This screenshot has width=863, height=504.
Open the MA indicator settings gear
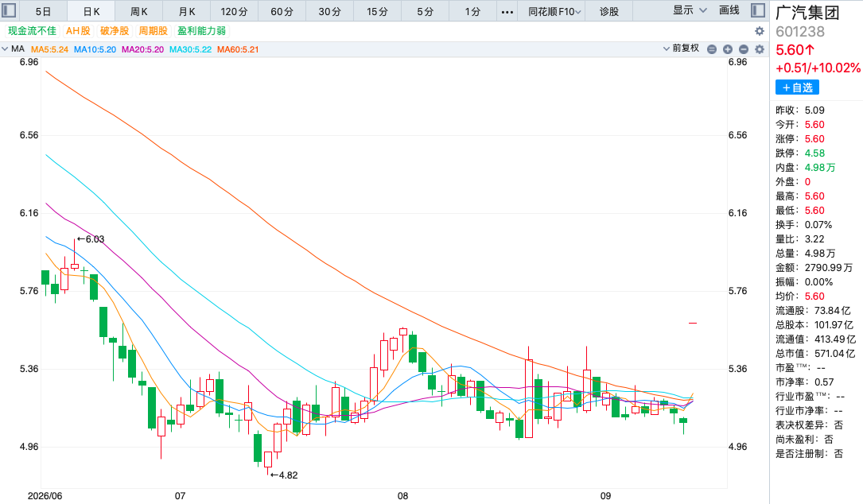(760, 49)
